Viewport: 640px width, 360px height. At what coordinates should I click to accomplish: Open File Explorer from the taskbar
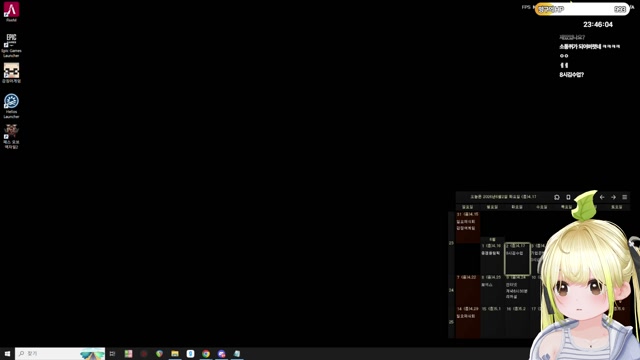(x=175, y=353)
